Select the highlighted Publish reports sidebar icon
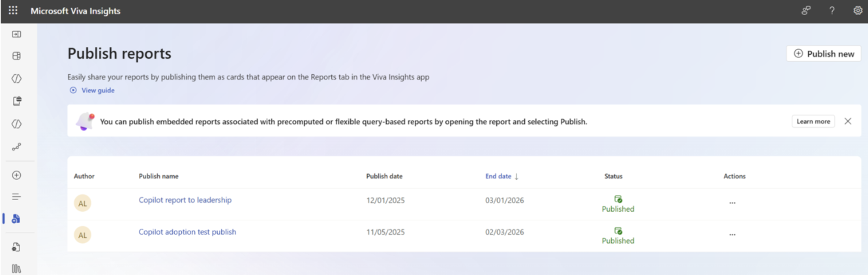The image size is (868, 275). tap(17, 218)
